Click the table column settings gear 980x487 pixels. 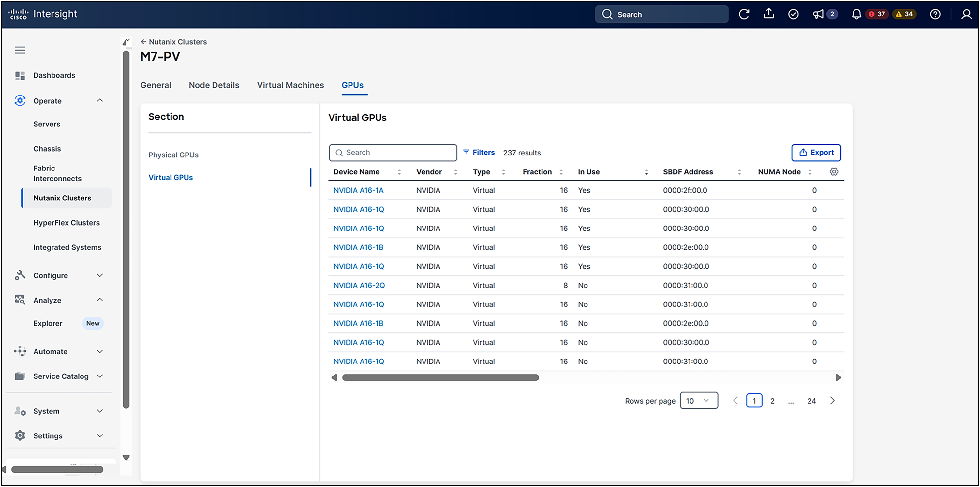tap(834, 171)
